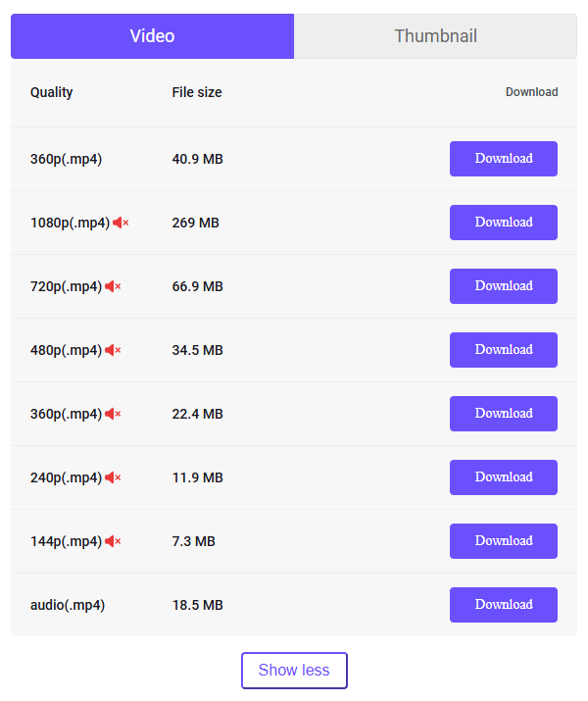Click the muted-audio icon beside 240p(.mp4)
Image resolution: width=588 pixels, height=701 pixels.
pos(113,477)
